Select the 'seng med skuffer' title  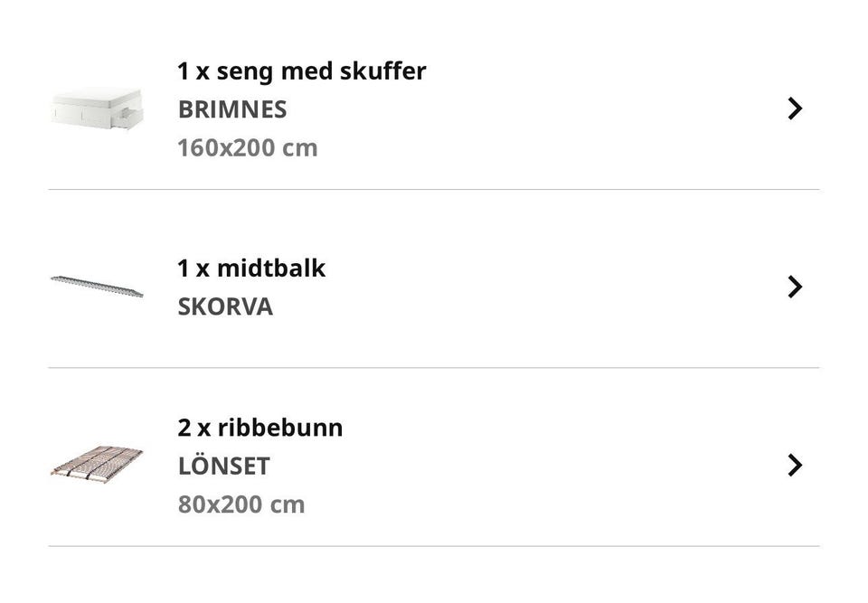(x=321, y=71)
